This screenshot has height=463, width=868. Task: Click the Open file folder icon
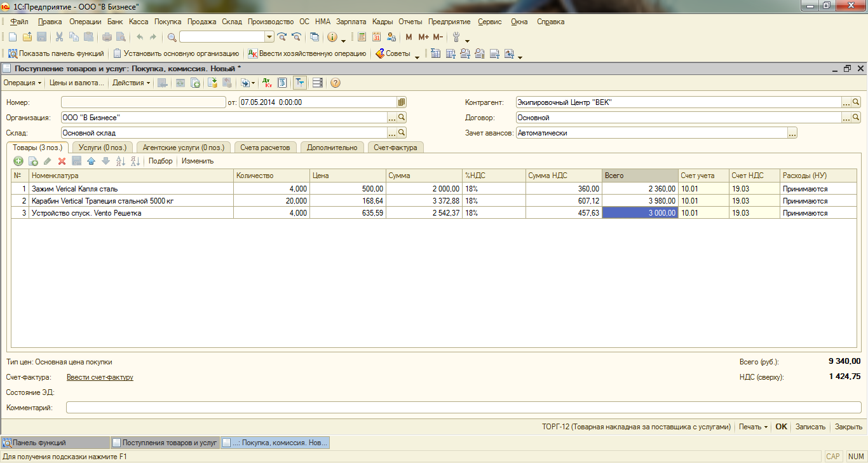pos(27,37)
